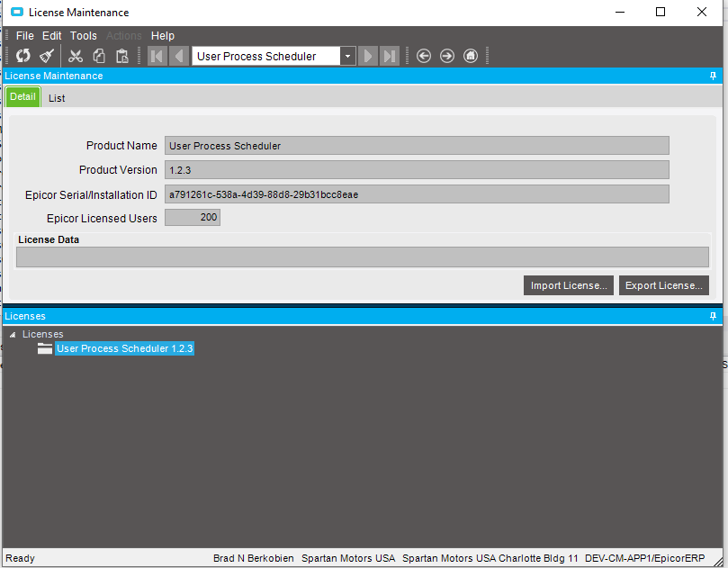This screenshot has width=728, height=568.
Task: Click the Import License button
Action: (x=569, y=285)
